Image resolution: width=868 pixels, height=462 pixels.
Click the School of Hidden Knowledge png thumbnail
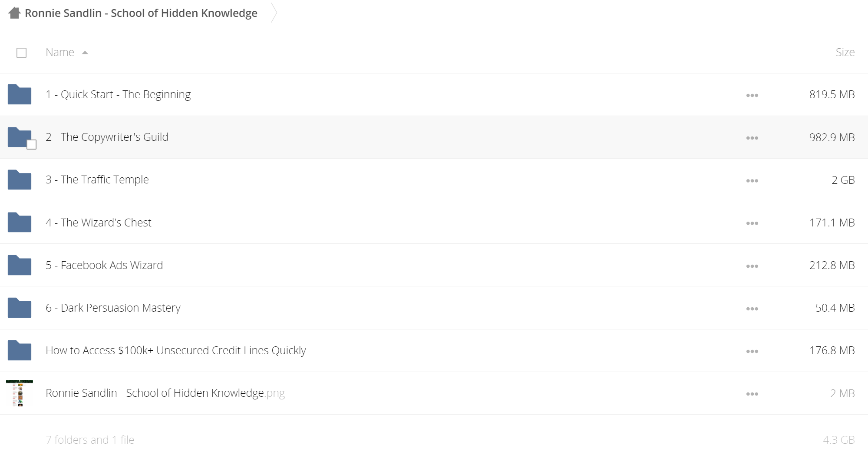(20, 393)
